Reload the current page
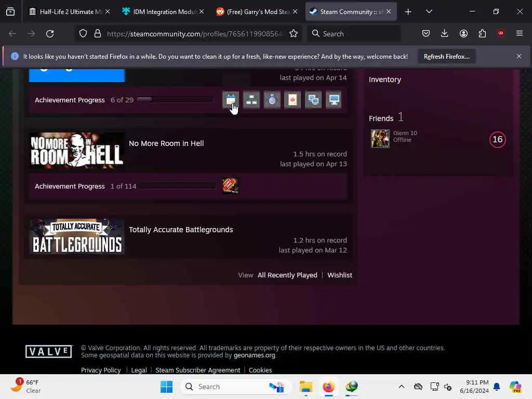 coord(50,34)
